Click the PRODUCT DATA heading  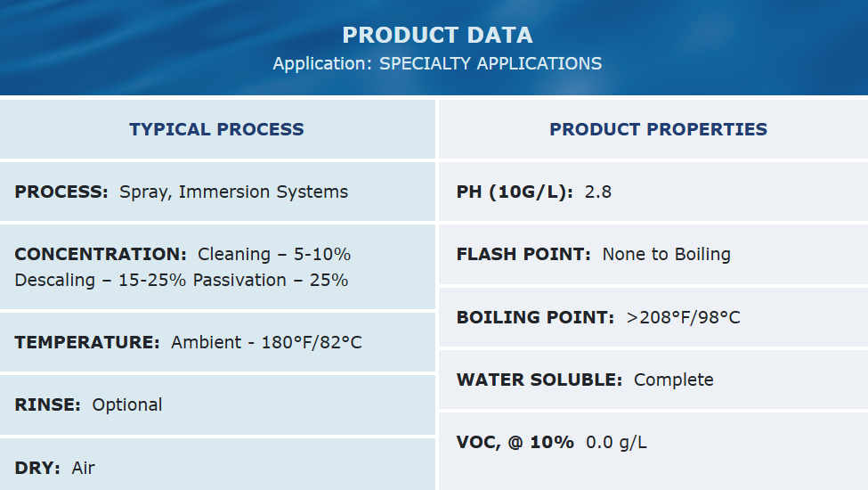437,36
